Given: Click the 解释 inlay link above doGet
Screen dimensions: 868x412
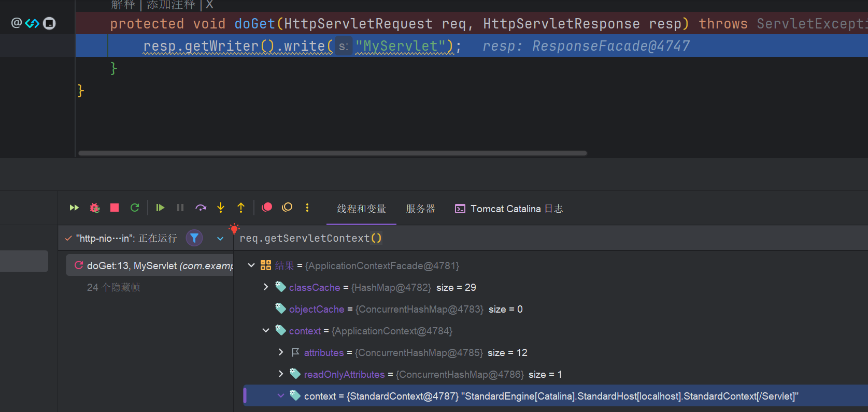Looking at the screenshot, I should tap(123, 5).
